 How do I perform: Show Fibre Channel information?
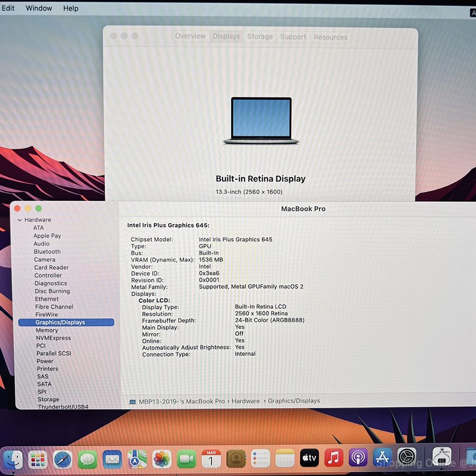54,307
